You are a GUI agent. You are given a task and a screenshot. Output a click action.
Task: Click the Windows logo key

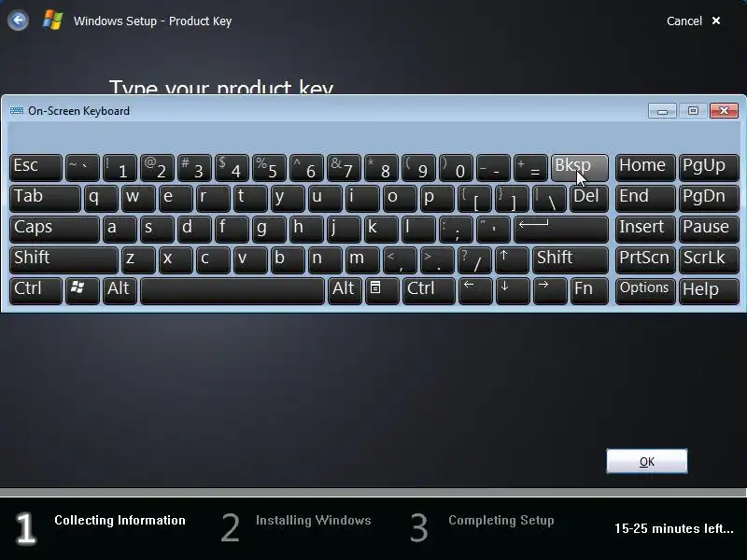(x=82, y=291)
